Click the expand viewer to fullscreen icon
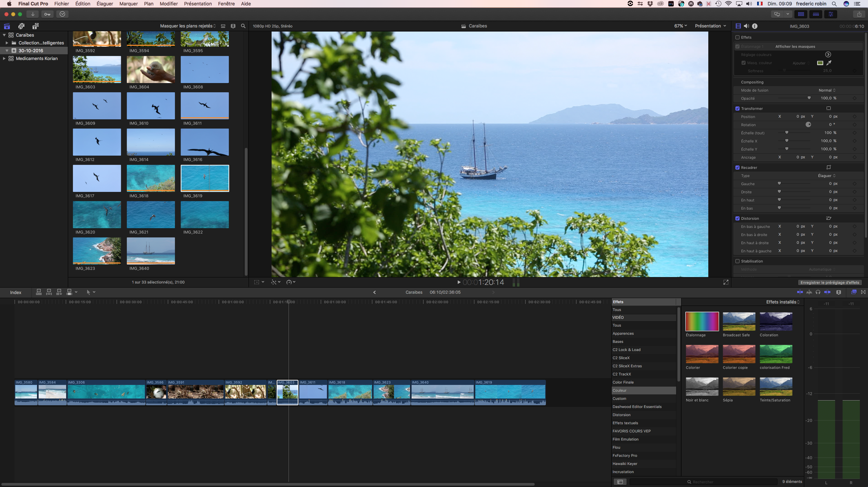Image resolution: width=868 pixels, height=487 pixels. tap(726, 282)
